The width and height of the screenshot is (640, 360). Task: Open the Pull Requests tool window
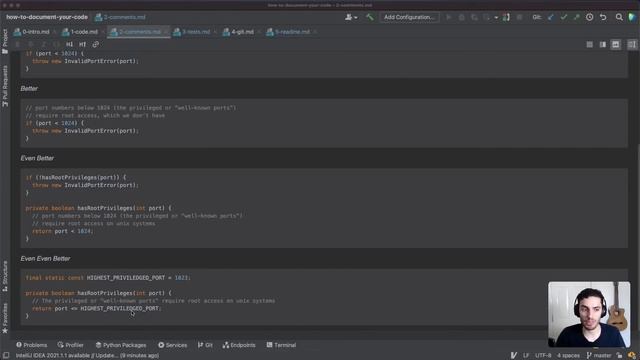[x=5, y=86]
